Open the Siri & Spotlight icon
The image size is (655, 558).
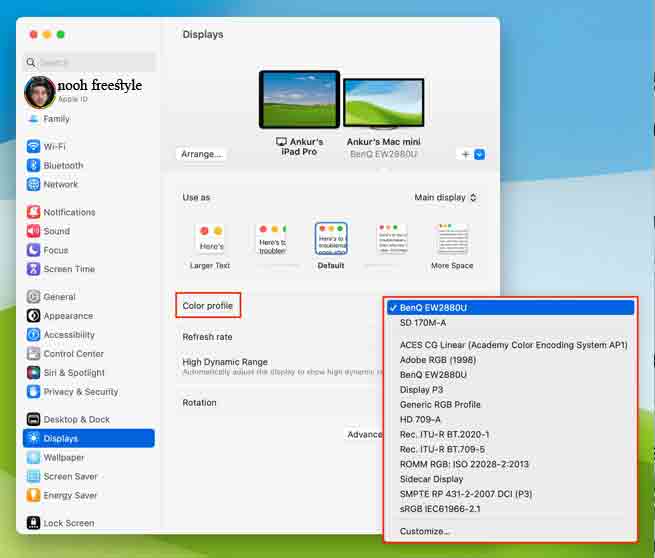pyautogui.click(x=33, y=373)
